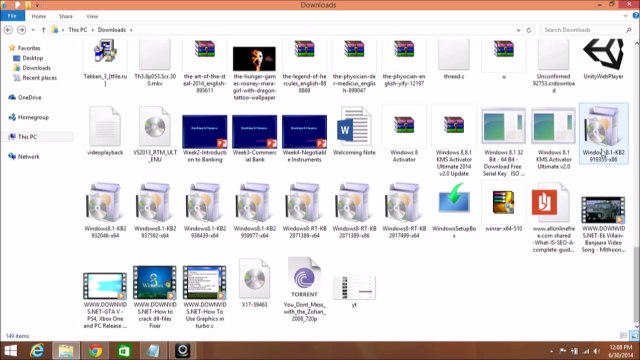Image resolution: width=640 pixels, height=360 pixels.
Task: Select the X17-59463 disc image
Action: pyautogui.click(x=254, y=283)
